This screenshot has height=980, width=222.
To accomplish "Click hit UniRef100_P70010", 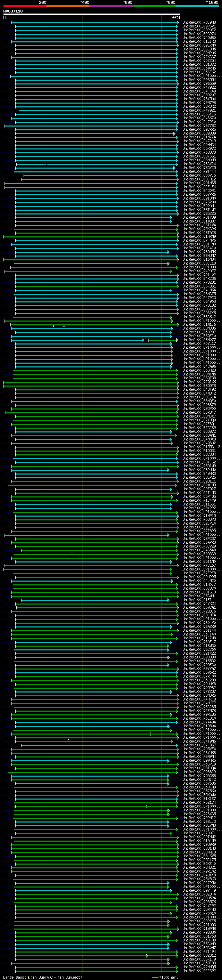I will [199, 913].
